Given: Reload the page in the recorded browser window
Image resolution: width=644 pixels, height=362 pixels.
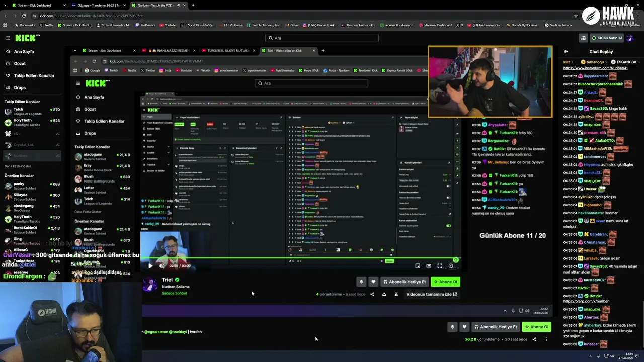Looking at the screenshot, I should point(94,61).
